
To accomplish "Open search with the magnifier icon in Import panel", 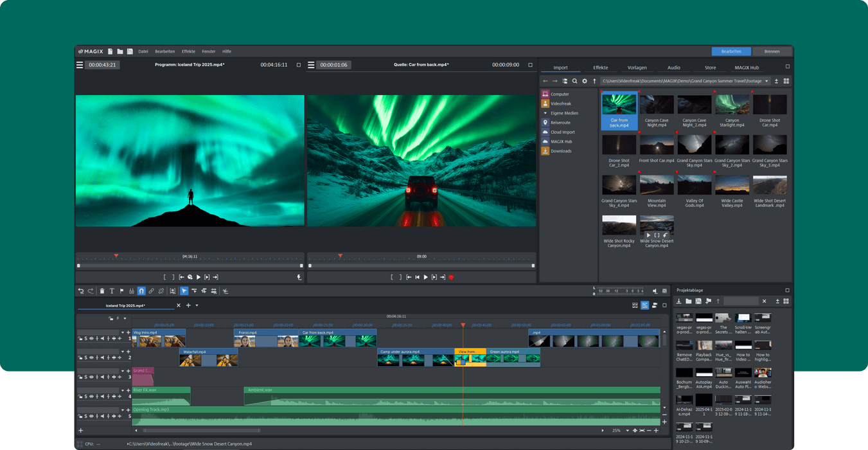I will point(574,80).
